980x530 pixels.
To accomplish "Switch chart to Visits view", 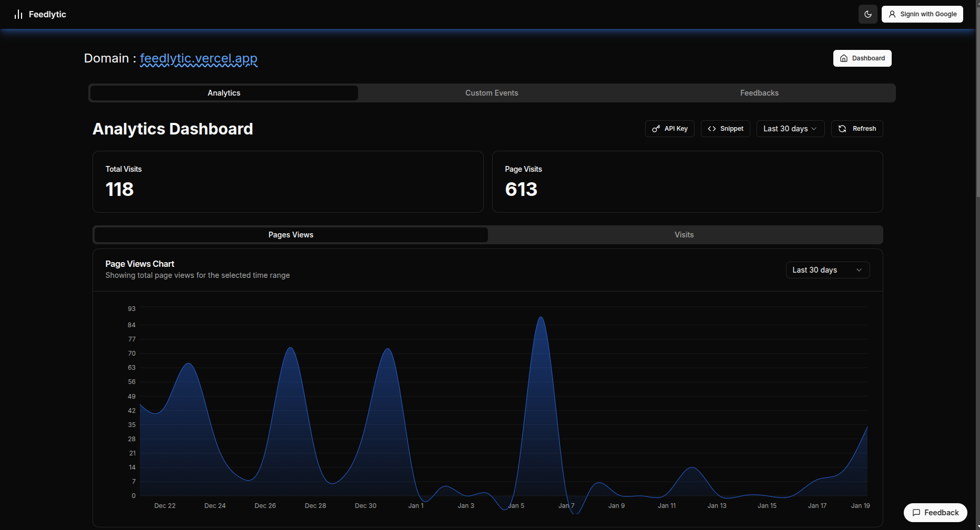I will pos(684,235).
